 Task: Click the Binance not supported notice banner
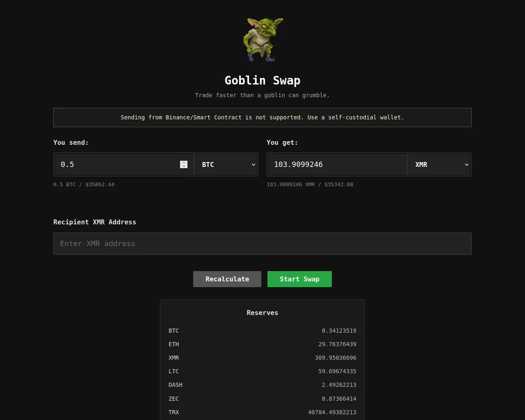(x=262, y=117)
